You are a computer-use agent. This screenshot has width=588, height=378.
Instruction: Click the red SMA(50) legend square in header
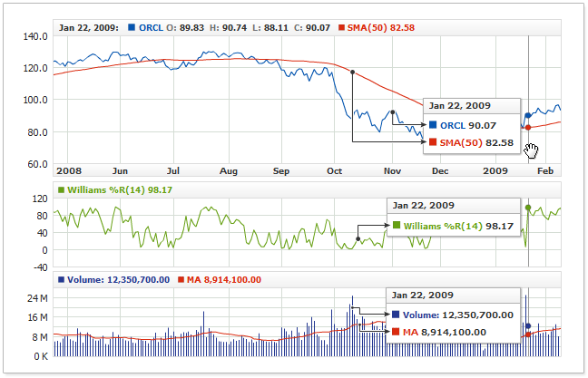(341, 28)
